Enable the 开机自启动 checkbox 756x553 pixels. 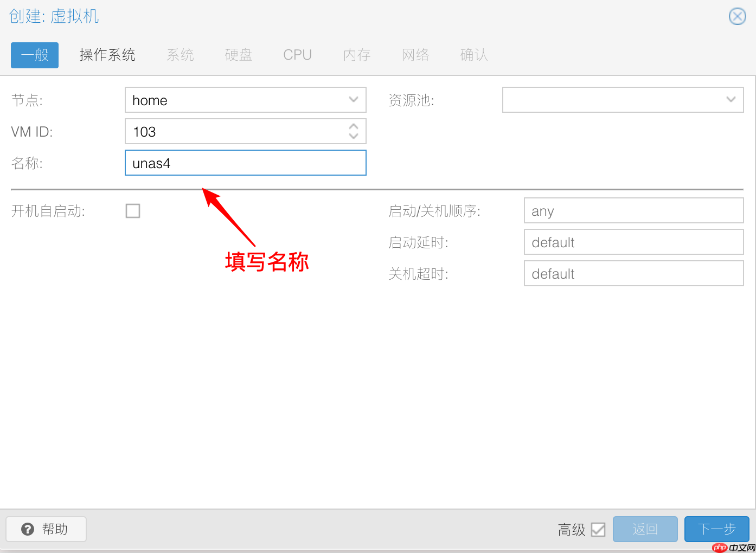pos(133,211)
